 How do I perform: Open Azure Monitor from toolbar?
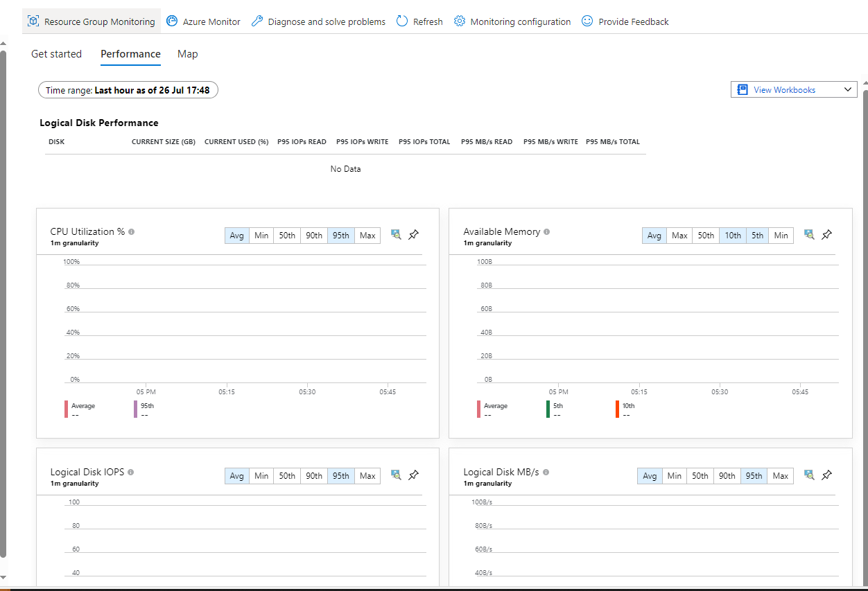click(203, 21)
